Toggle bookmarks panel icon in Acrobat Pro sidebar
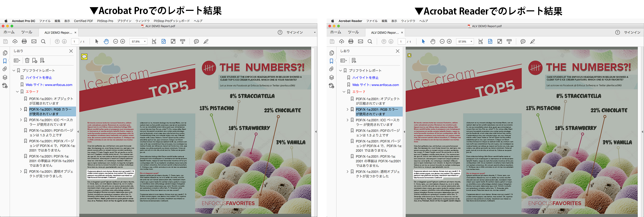Image resolution: width=644 pixels, height=217 pixels. (5, 61)
